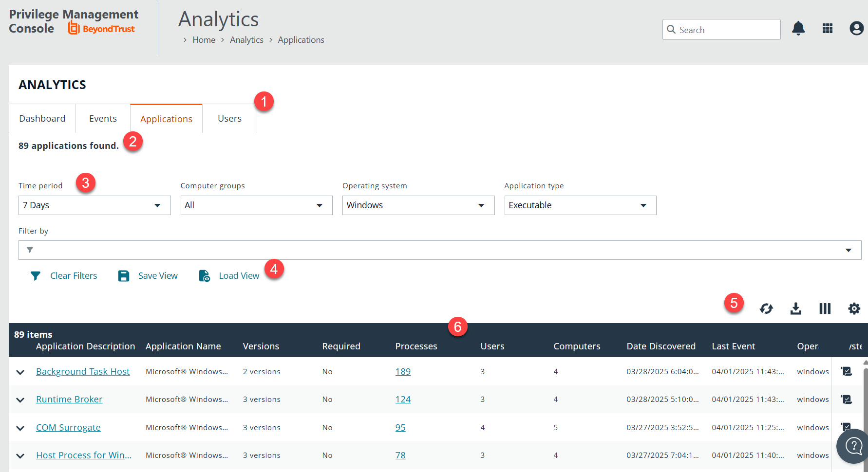Download the applications list

coord(795,309)
